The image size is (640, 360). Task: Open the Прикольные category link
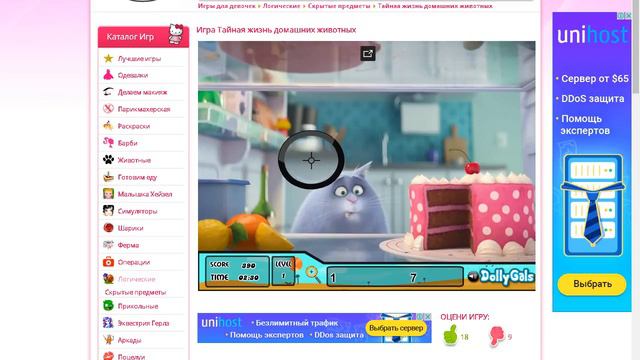click(x=138, y=307)
